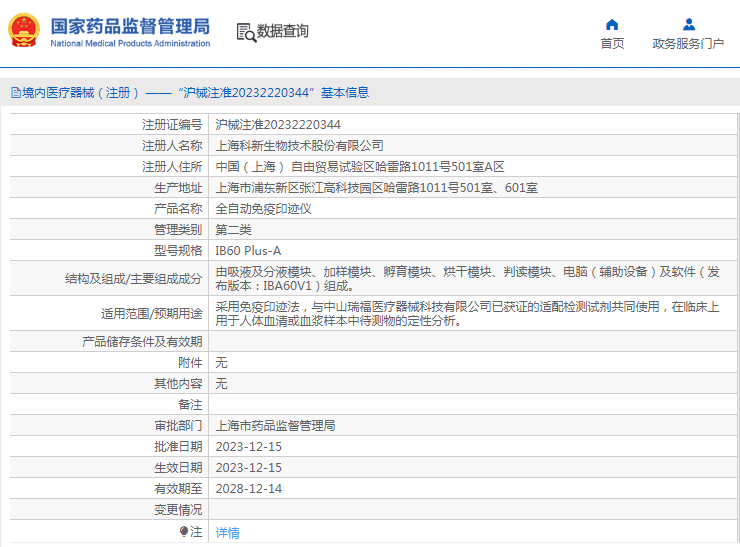The width and height of the screenshot is (740, 547).
Task: Click the 变更情况 label
Action: pos(178,510)
